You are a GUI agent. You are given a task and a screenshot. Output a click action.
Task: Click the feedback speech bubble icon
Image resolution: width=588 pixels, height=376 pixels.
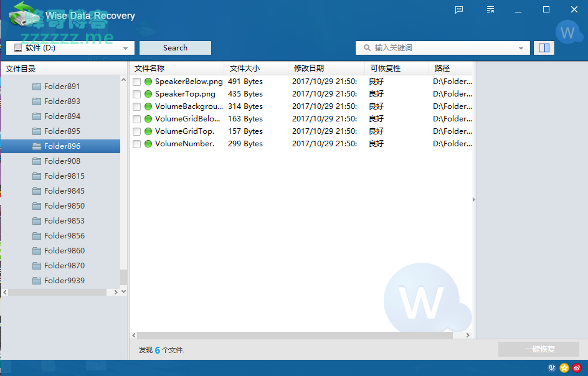[x=459, y=9]
